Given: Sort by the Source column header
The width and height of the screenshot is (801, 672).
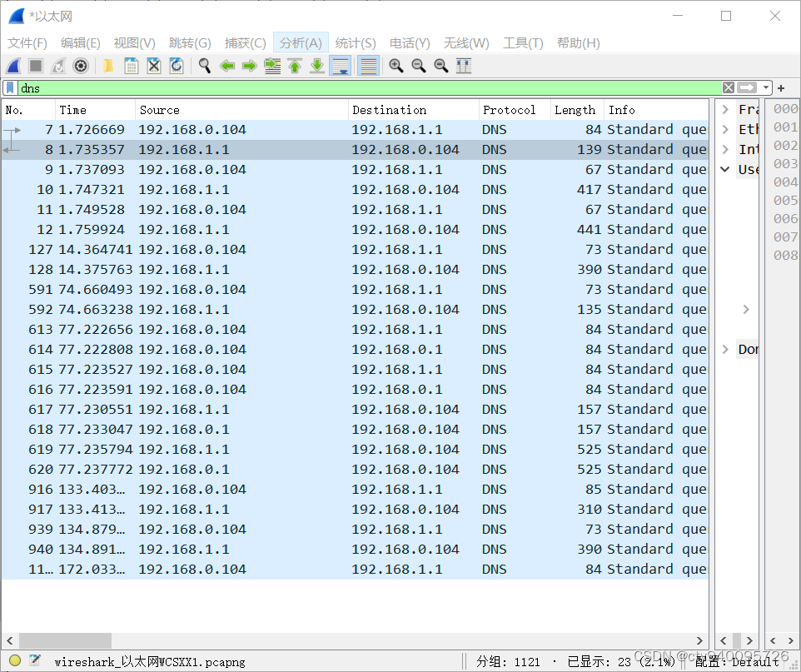Looking at the screenshot, I should pyautogui.click(x=242, y=110).
